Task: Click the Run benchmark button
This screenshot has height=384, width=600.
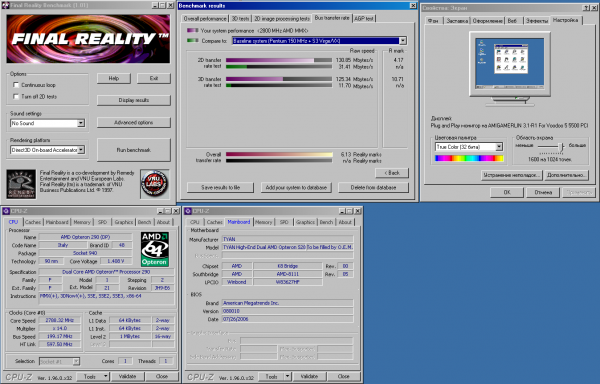Action: 134,150
